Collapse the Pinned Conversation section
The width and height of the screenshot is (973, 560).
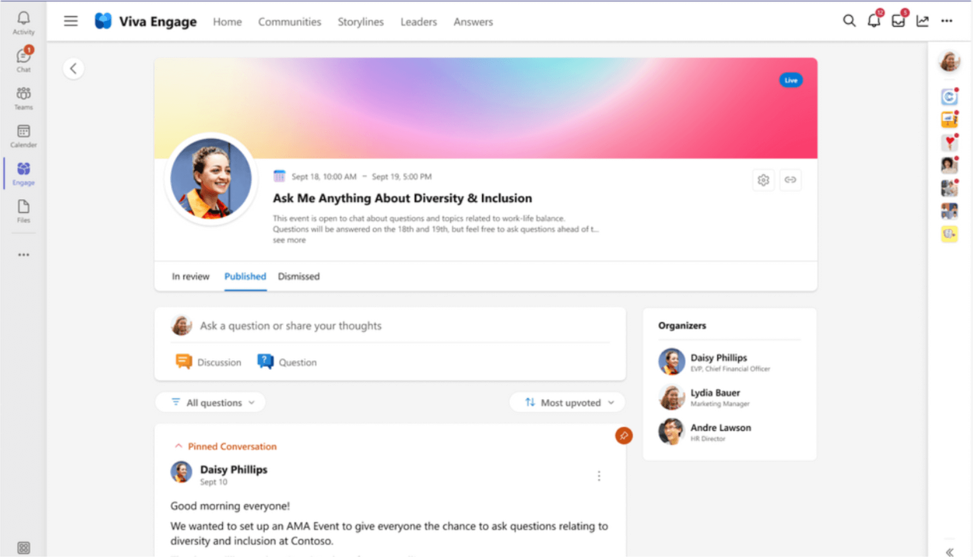coord(225,446)
